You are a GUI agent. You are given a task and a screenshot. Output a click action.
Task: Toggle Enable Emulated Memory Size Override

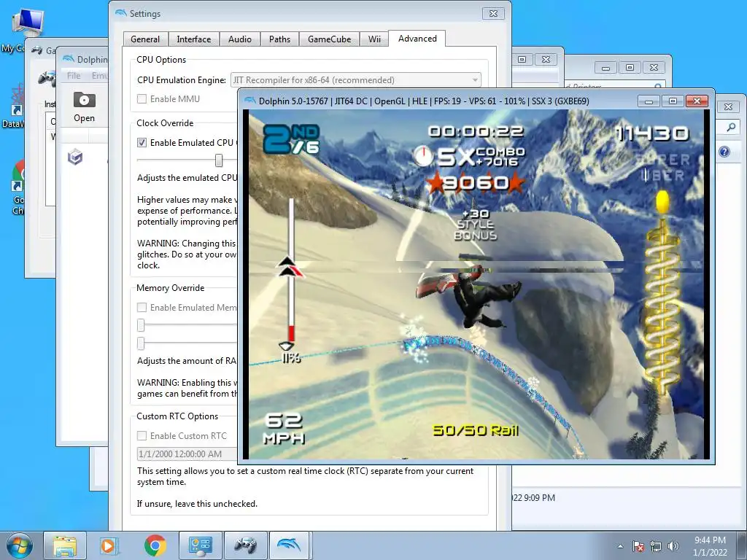[142, 308]
